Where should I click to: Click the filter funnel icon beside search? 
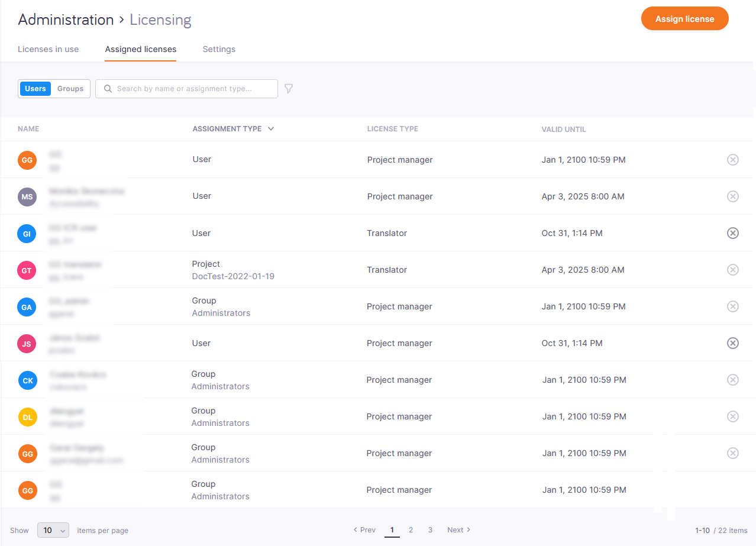[289, 89]
